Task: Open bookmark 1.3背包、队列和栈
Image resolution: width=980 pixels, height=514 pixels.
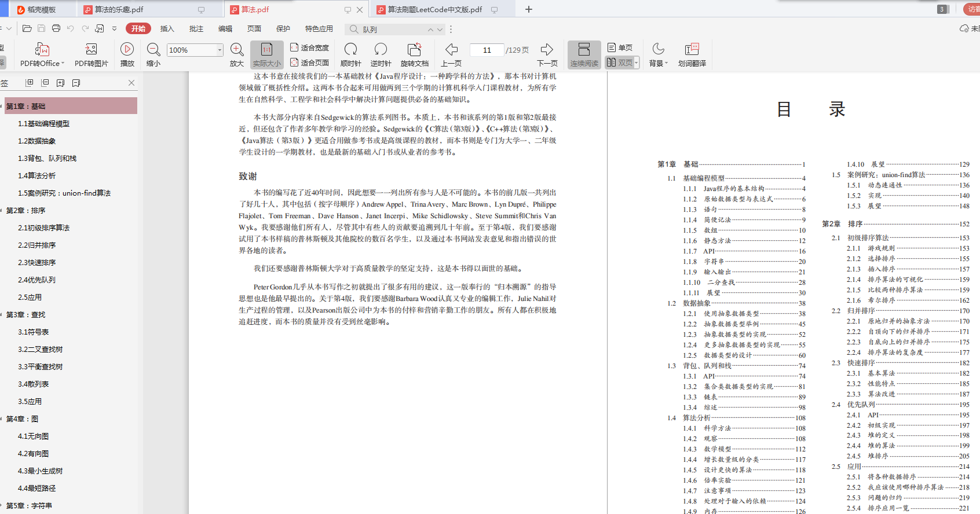Action: [47, 158]
